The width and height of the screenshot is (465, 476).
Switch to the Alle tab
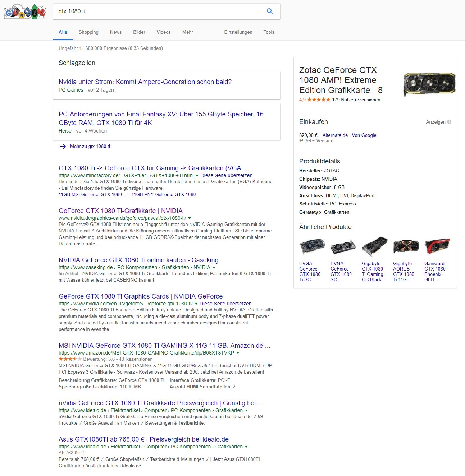click(63, 32)
